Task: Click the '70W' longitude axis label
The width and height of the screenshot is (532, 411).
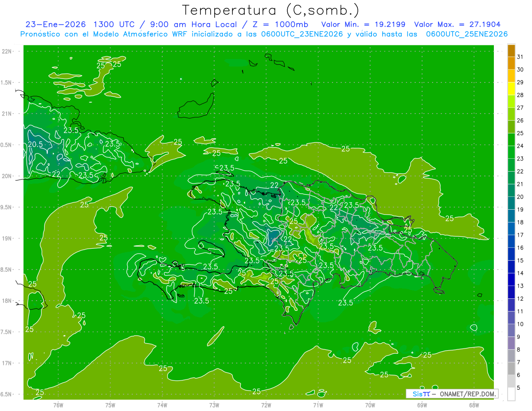Action: (x=370, y=405)
